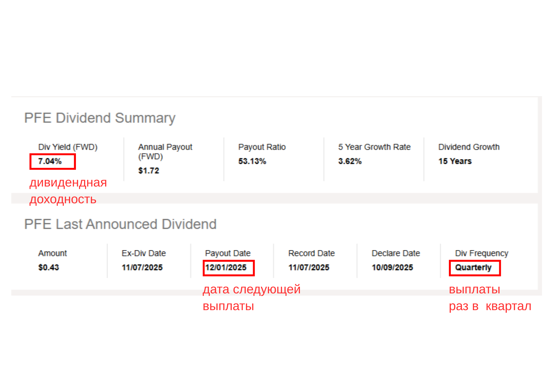Image resolution: width=553 pixels, height=392 pixels.
Task: Click the red 'дата следующей выплаты' annotation
Action: point(251,297)
